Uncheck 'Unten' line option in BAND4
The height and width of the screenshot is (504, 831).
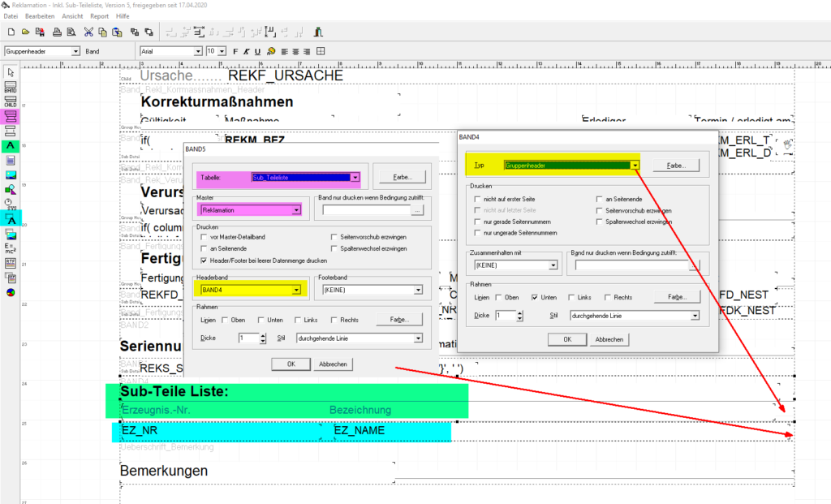(x=534, y=297)
